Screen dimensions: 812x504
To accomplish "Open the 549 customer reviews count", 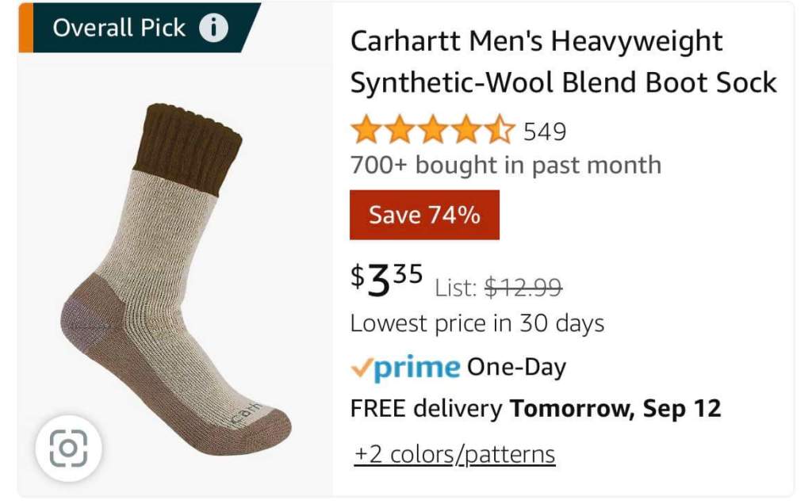I will tap(545, 132).
